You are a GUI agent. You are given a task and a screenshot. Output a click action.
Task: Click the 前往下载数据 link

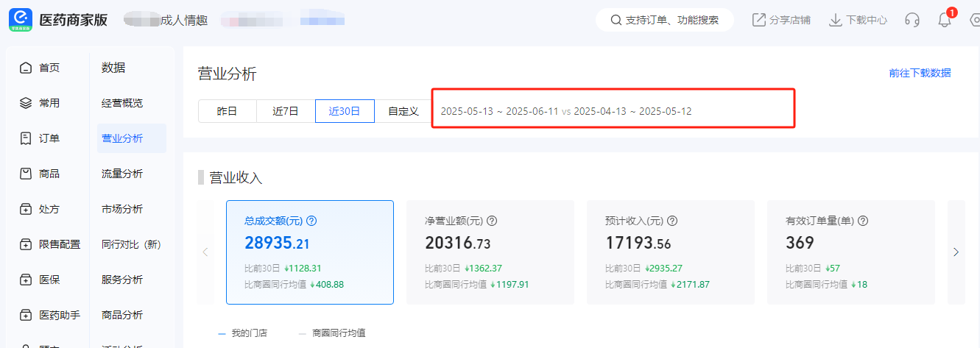920,73
